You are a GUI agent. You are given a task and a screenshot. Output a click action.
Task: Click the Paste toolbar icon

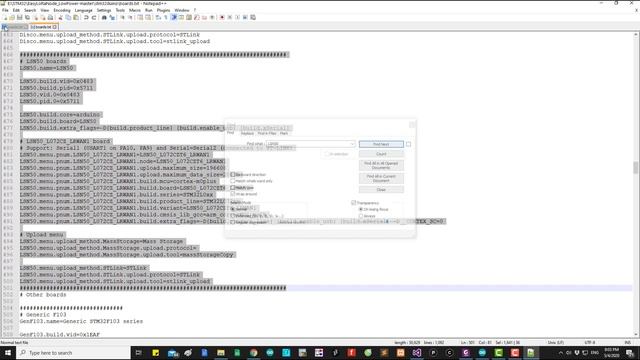click(x=76, y=18)
